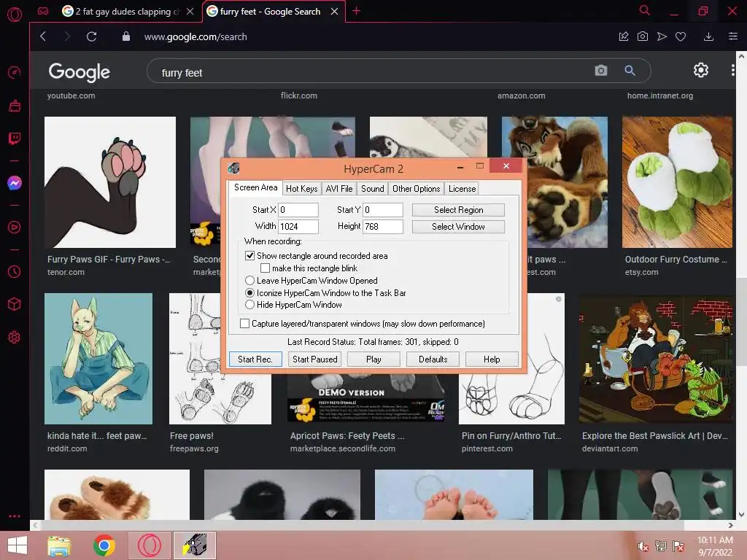This screenshot has width=747, height=560.
Task: Click muted volume tray icon
Action: click(643, 546)
